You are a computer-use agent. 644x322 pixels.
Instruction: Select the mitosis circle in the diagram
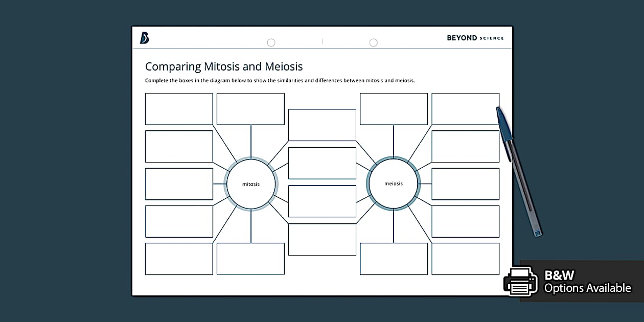(x=250, y=183)
